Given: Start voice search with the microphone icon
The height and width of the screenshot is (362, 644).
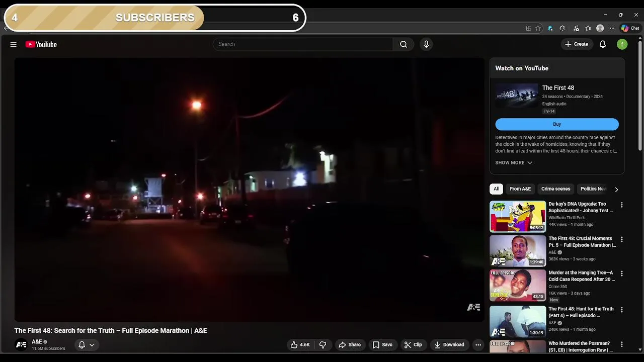Looking at the screenshot, I should pyautogui.click(x=426, y=44).
